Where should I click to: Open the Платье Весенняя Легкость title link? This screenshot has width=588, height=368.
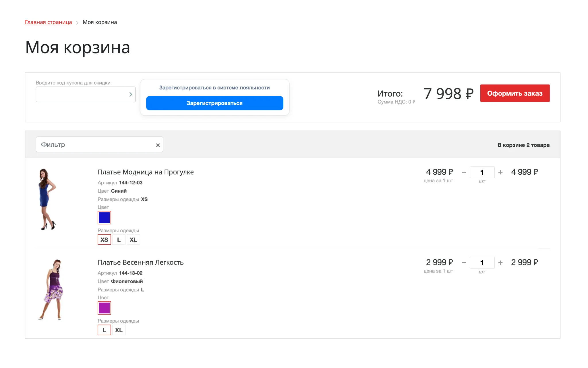(x=141, y=262)
